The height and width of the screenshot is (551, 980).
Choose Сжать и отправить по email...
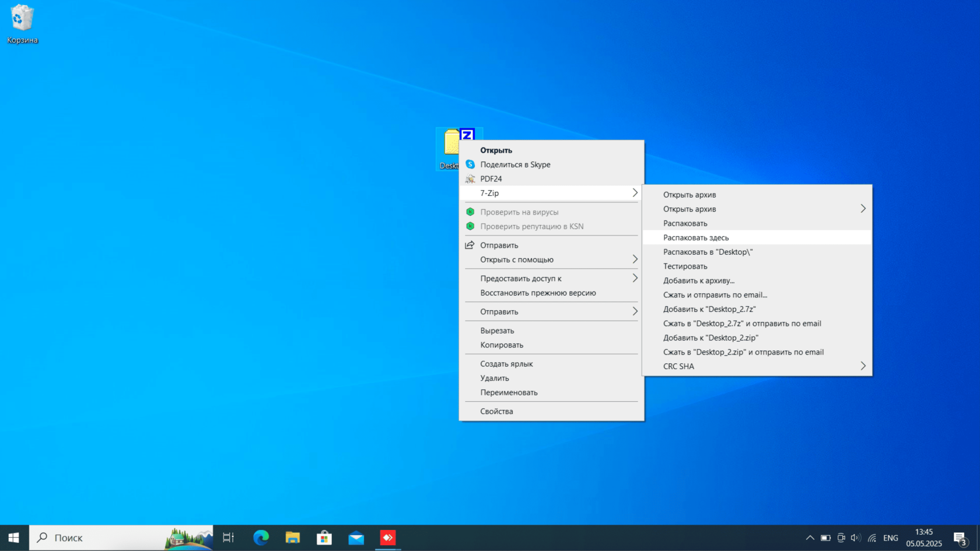pos(757,294)
